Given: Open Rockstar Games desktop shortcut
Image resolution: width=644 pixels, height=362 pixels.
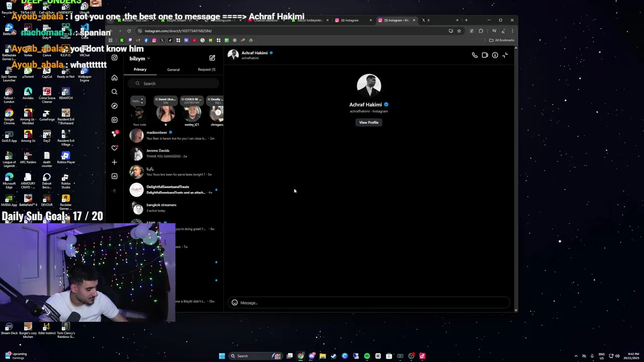Looking at the screenshot, I should [65, 202].
